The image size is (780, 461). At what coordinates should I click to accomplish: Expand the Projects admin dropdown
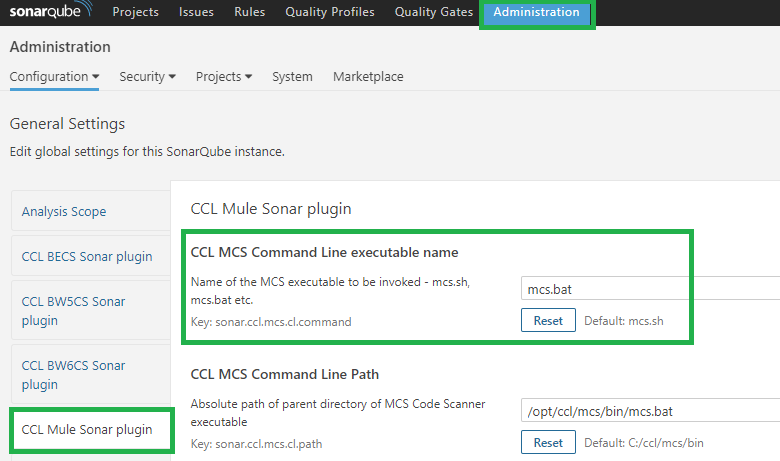click(223, 77)
